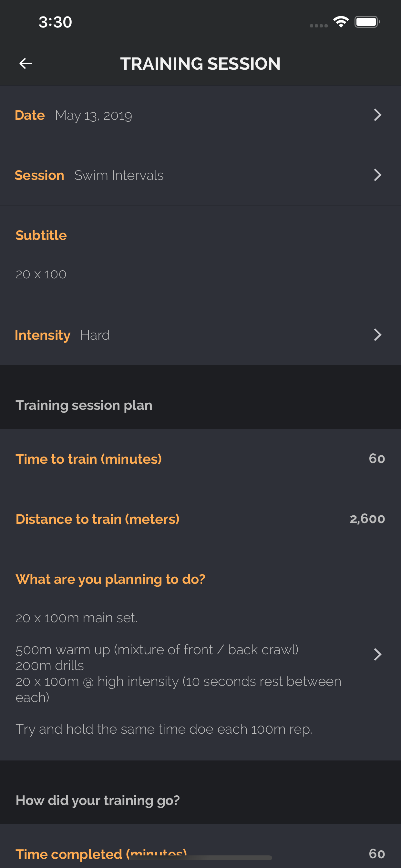Open the Intensity chevron

(x=377, y=335)
